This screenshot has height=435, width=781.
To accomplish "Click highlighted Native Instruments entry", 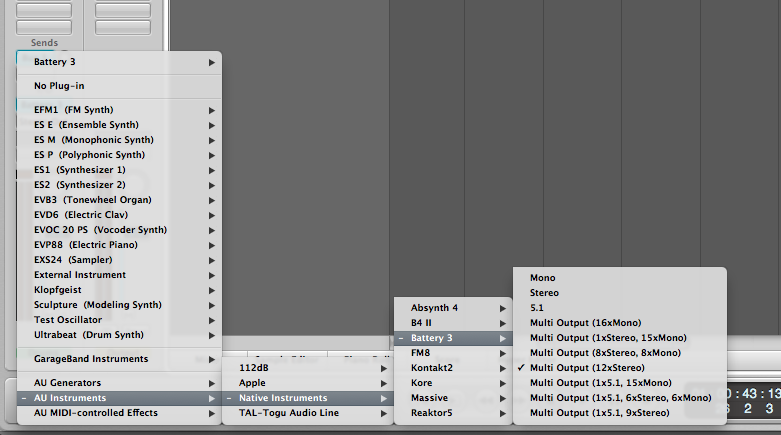I will [308, 398].
